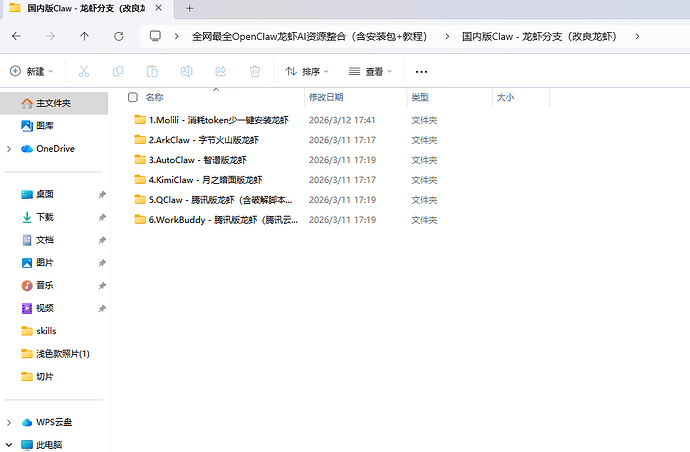Click date 2026/3/12 17:41 cell
The width and height of the screenshot is (690, 452).
pyautogui.click(x=342, y=120)
